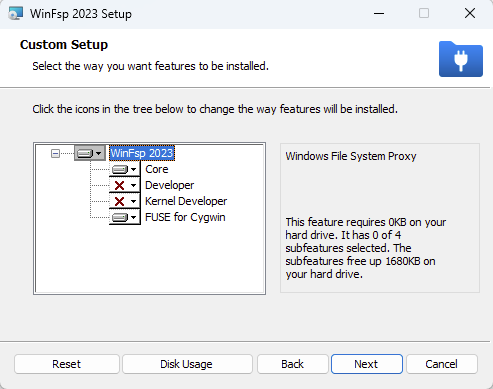Screen dimensions: 493x389
Task: Go Back to the previous step
Action: (292, 364)
